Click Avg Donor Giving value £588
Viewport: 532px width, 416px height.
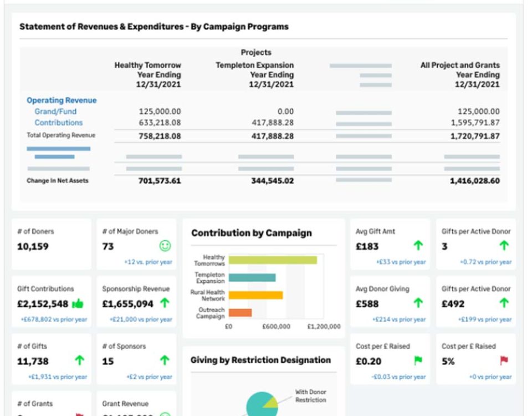coord(367,303)
